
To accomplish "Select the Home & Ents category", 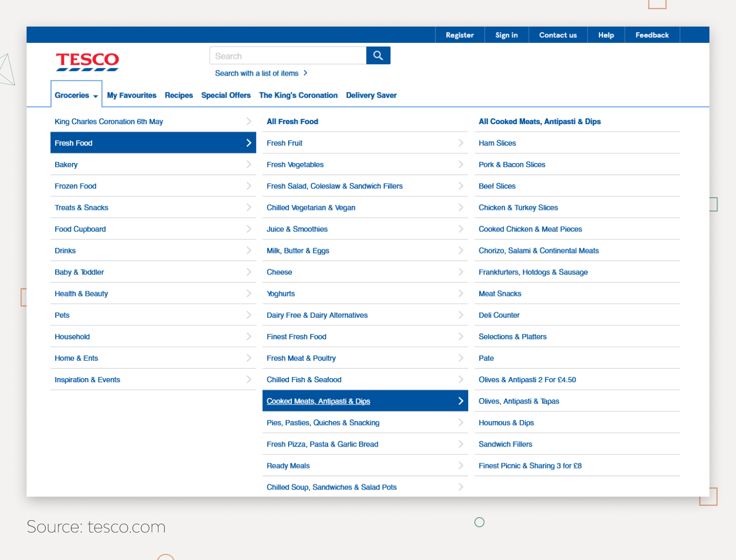I will coord(153,358).
